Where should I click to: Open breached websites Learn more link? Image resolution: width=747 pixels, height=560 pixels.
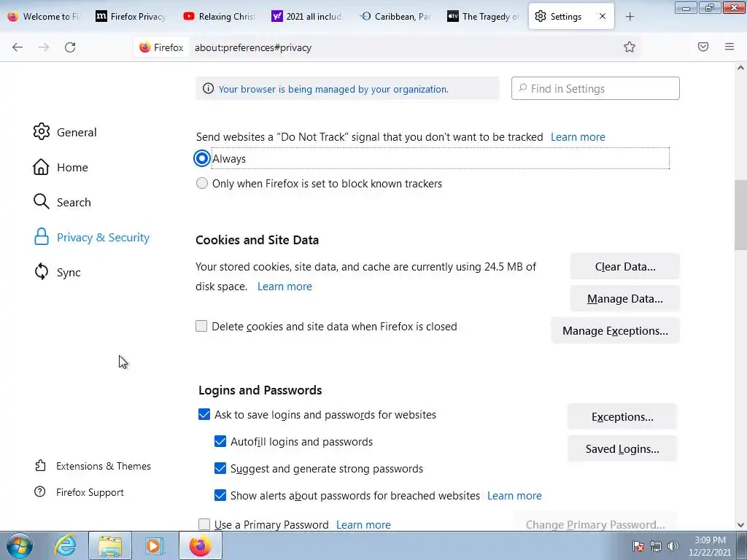coord(514,496)
